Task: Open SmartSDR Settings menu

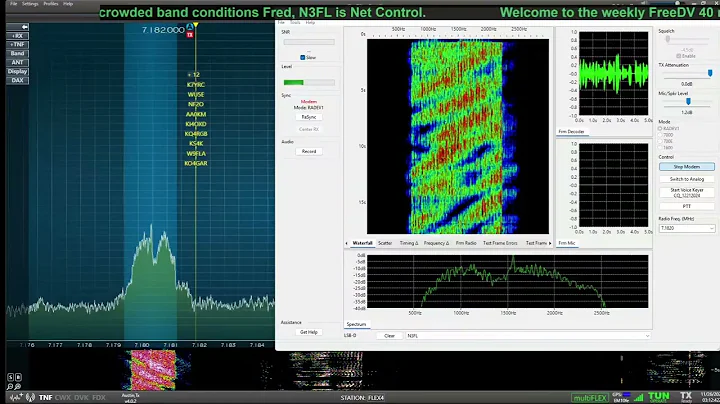Action: (x=30, y=4)
